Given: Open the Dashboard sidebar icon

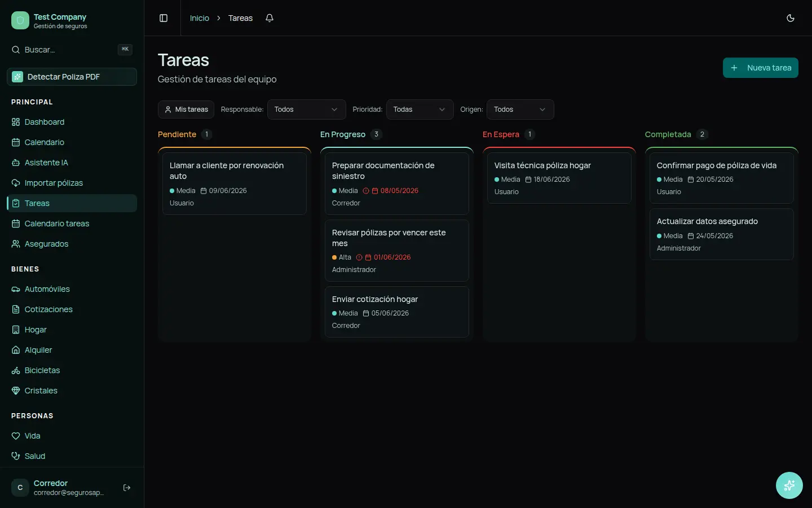Looking at the screenshot, I should click(16, 122).
